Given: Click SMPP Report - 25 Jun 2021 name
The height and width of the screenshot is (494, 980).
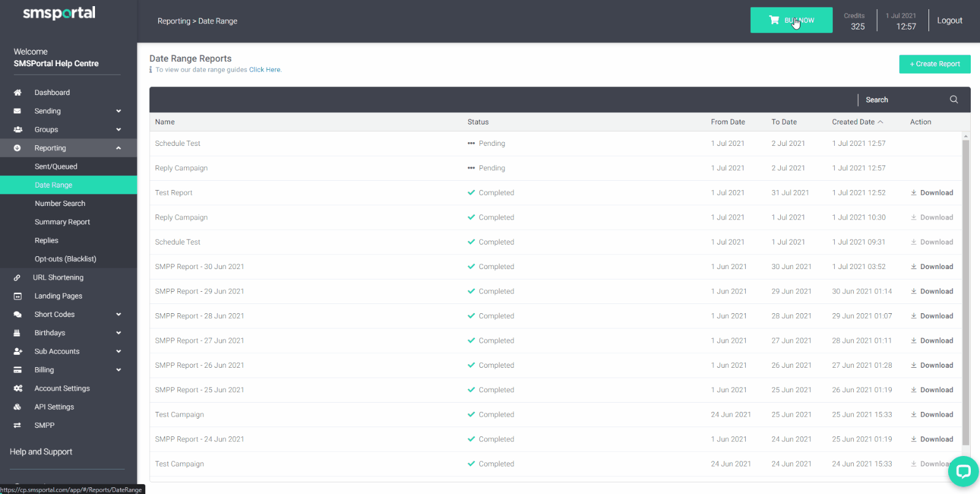Looking at the screenshot, I should point(199,390).
